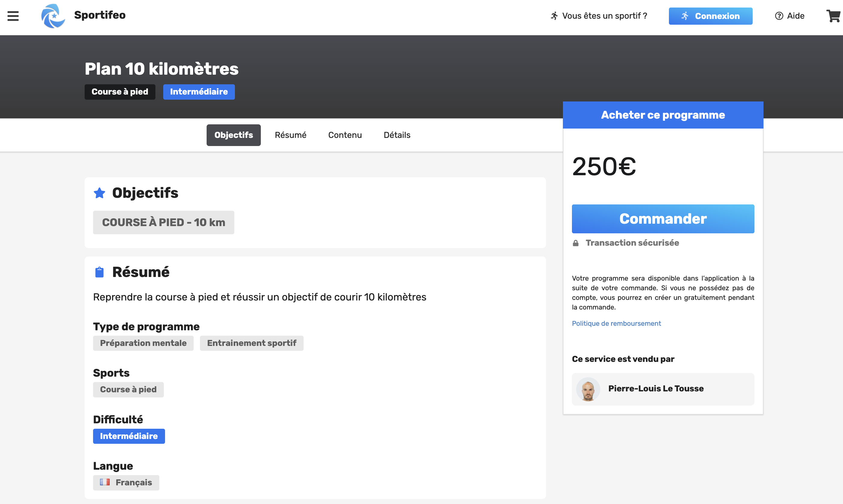Click the French flag icon
Screen dimensions: 843x504
pyautogui.click(x=105, y=482)
